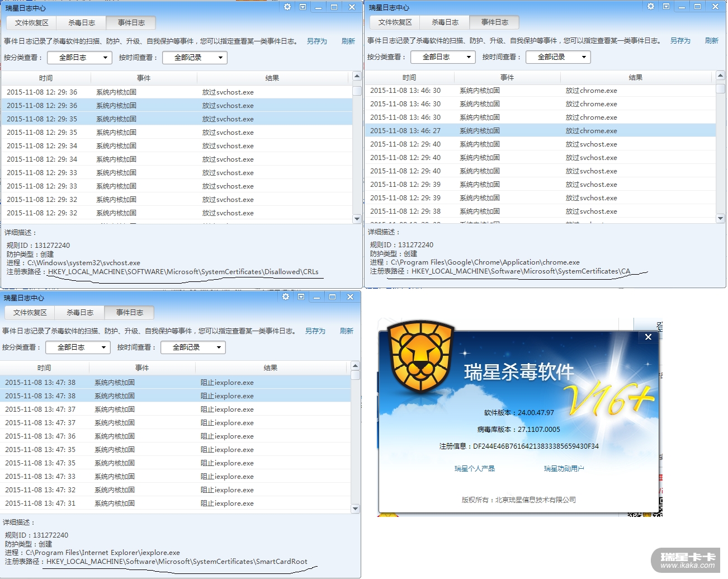Expand 全部记录 time dropdown in svchost.exe log window
The image size is (728, 579).
[195, 58]
